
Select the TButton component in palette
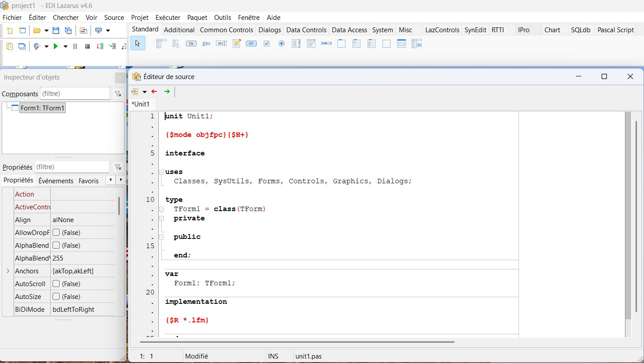(191, 44)
